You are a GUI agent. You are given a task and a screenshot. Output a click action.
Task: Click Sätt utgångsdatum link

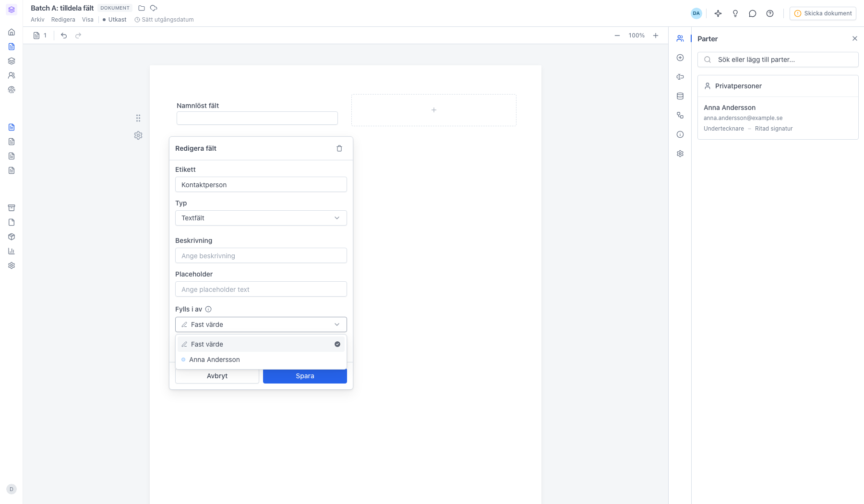[164, 20]
